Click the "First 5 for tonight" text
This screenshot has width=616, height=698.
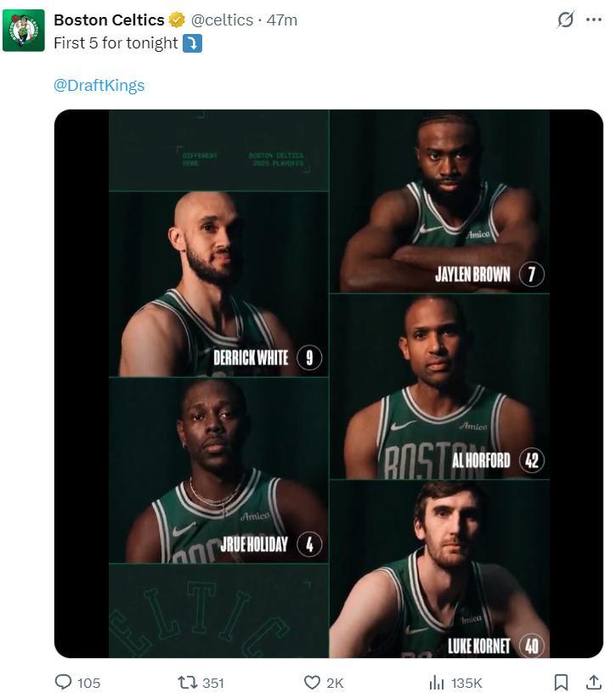[x=116, y=43]
